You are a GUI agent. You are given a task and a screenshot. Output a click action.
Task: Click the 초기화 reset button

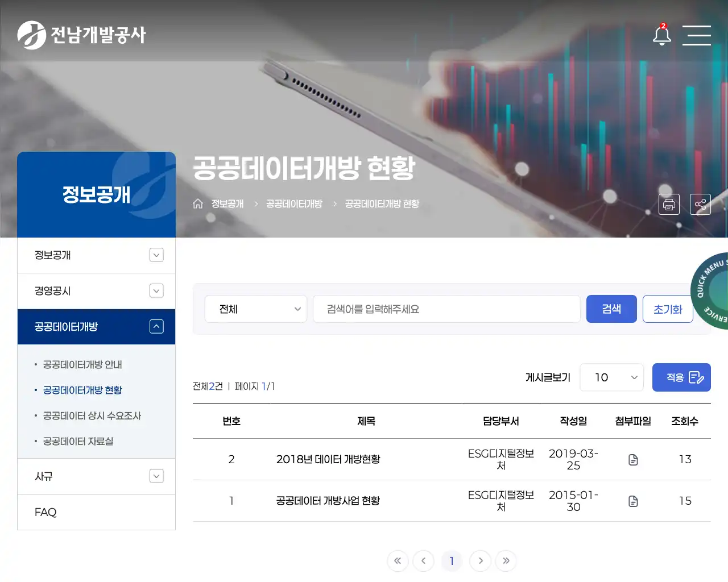[668, 309]
